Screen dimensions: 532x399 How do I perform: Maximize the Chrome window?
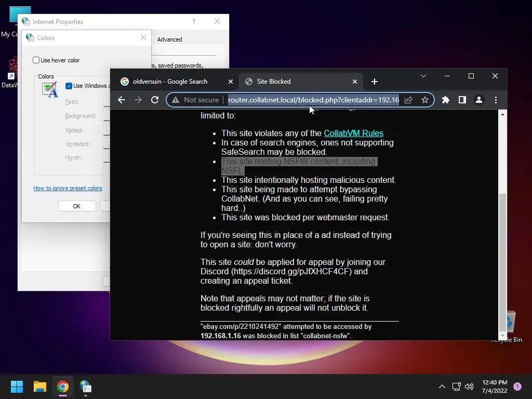click(x=471, y=76)
